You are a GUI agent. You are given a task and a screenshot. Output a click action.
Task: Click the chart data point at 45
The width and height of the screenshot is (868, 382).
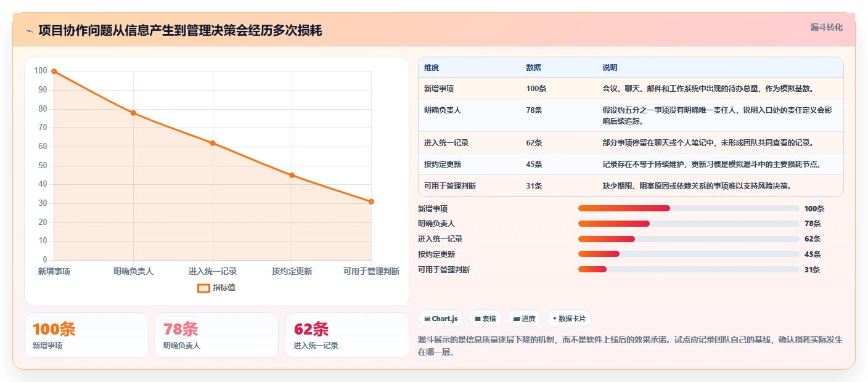point(292,175)
